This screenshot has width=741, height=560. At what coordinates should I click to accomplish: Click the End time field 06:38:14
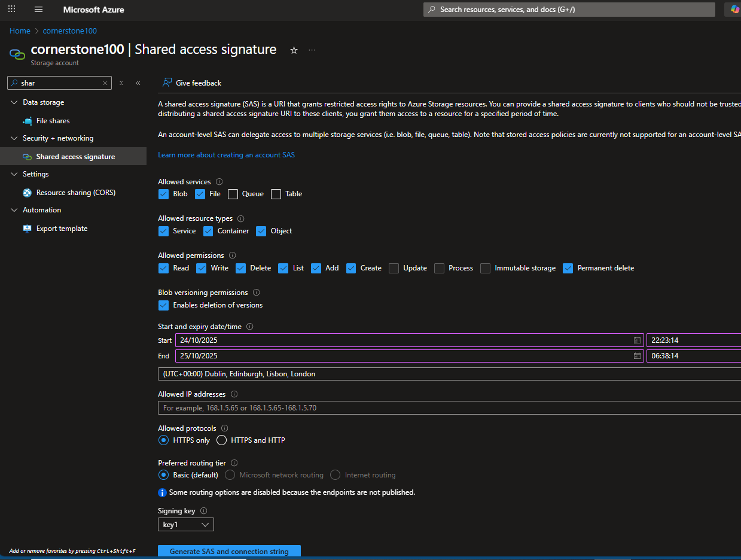click(694, 356)
